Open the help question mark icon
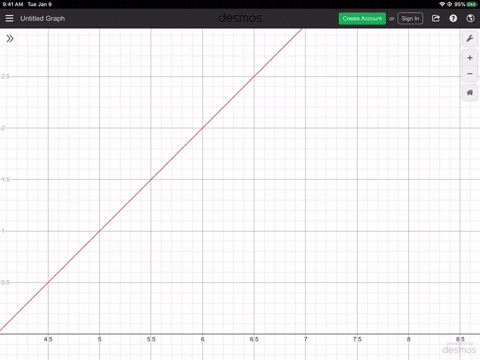This screenshot has width=480, height=360. (453, 18)
